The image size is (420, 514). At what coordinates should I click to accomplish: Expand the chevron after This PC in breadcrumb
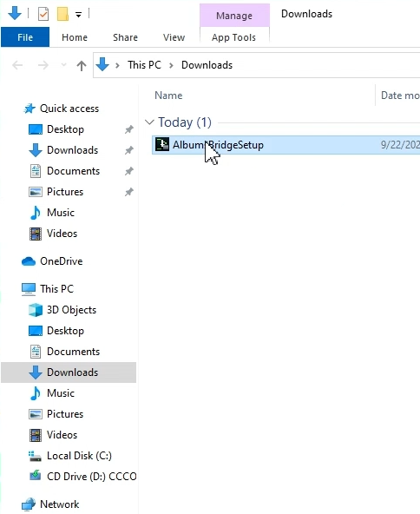coord(171,66)
